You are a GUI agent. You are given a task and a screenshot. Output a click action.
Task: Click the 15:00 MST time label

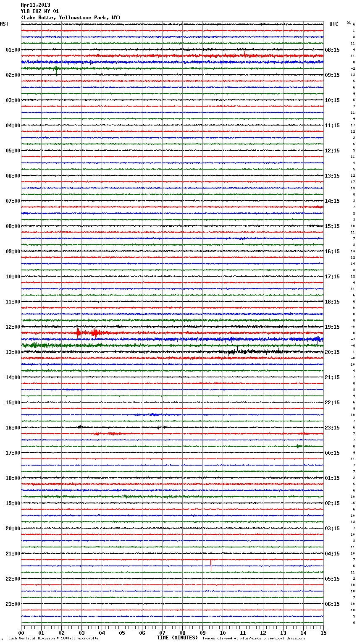pyautogui.click(x=13, y=403)
